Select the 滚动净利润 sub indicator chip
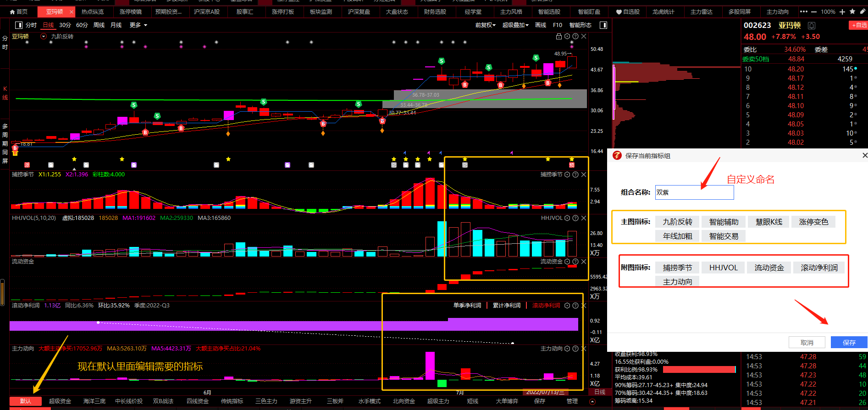The image size is (868, 410). click(819, 268)
